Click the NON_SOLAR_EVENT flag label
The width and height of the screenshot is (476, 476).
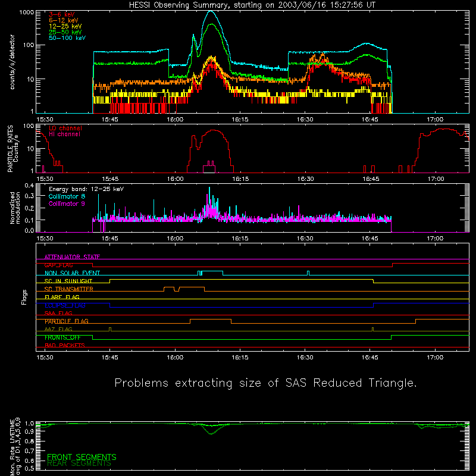(72, 273)
